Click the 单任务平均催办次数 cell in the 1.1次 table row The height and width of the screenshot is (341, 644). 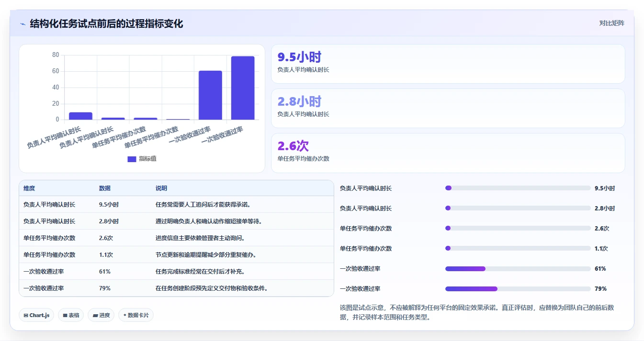click(49, 255)
